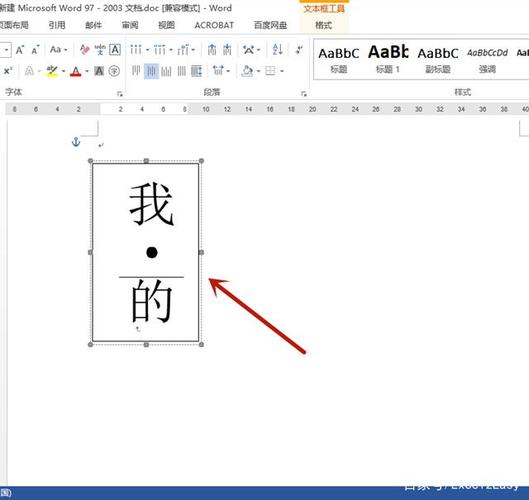529x500 pixels.
Task: Open the Phonetic Guide tool
Action: click(x=100, y=50)
